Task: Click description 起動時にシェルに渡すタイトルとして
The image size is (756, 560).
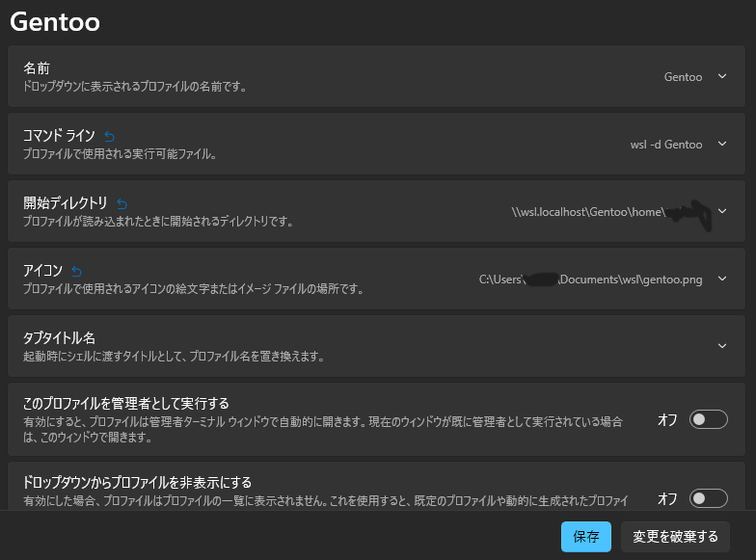Action: pyautogui.click(x=174, y=357)
